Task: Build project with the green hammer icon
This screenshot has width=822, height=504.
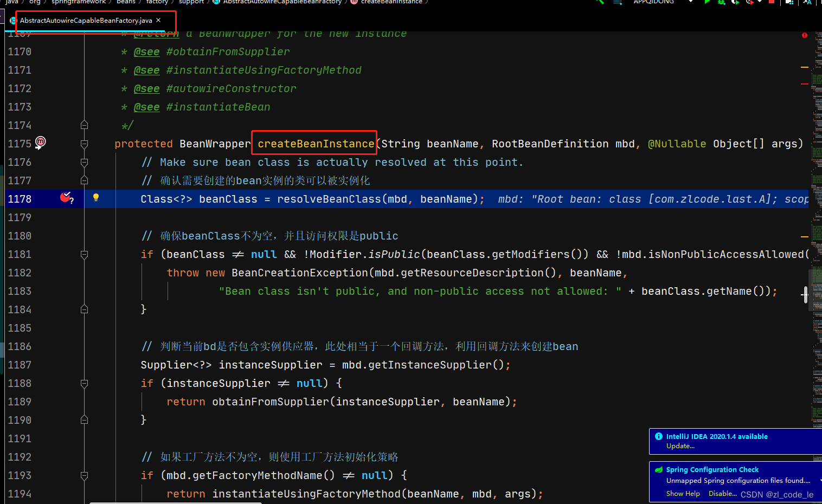Action: point(600,2)
